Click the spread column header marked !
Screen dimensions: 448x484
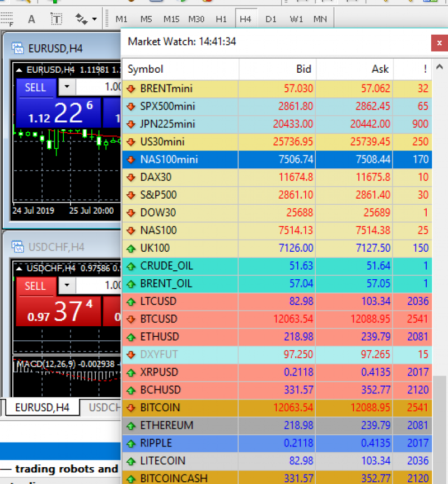click(x=413, y=69)
